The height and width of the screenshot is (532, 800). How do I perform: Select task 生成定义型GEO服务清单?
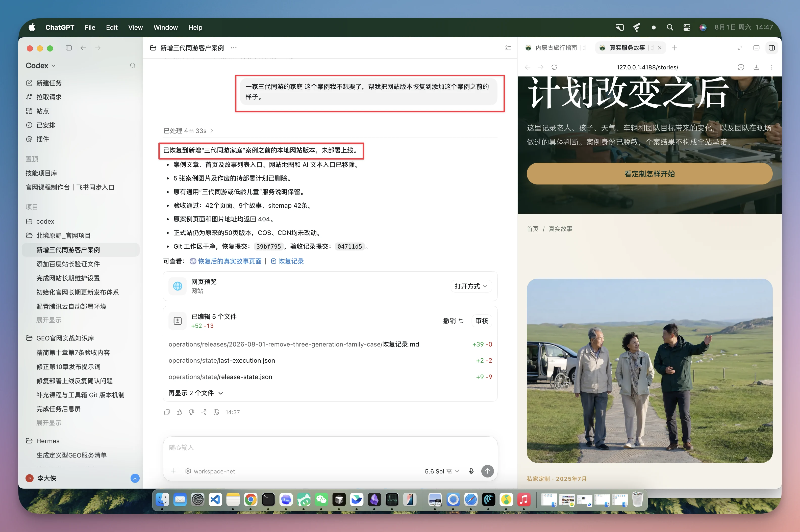[71, 455]
